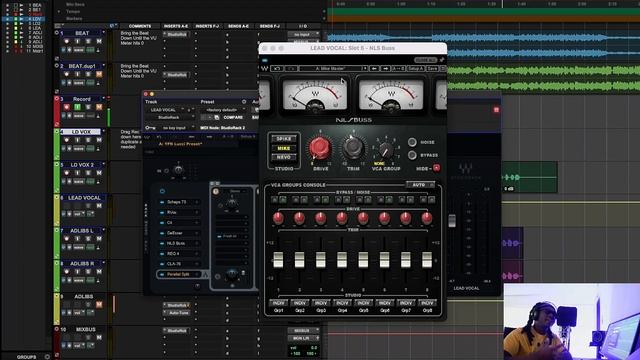Click the main Trim knob
The height and width of the screenshot is (360, 640).
[353, 147]
